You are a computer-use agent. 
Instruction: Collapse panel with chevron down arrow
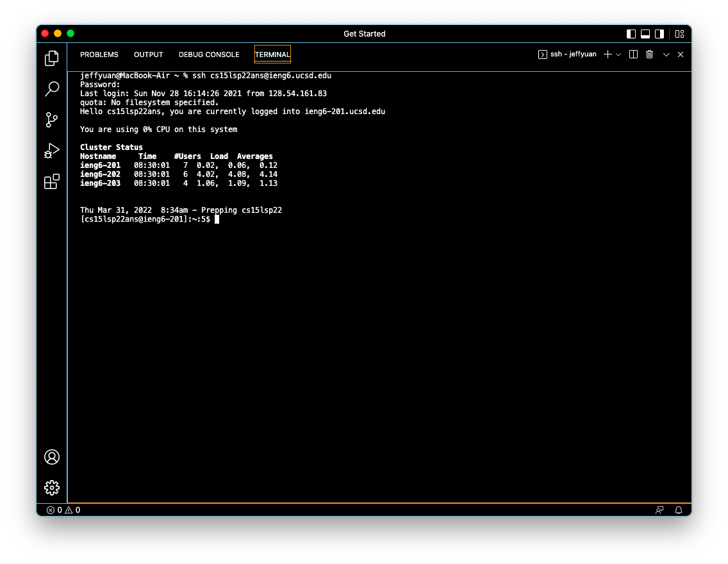[666, 54]
